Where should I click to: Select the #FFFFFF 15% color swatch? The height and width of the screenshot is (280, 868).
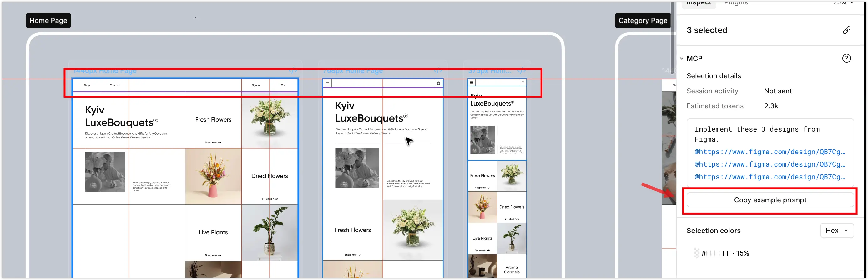click(696, 253)
